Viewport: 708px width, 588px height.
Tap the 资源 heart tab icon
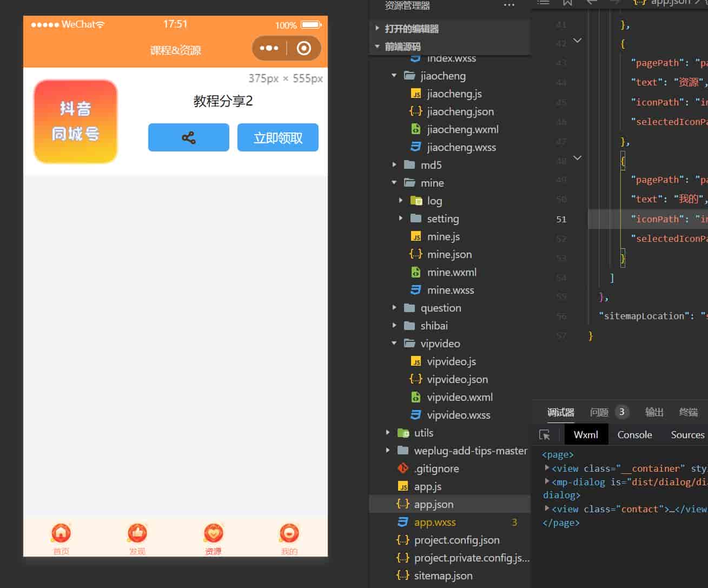213,534
